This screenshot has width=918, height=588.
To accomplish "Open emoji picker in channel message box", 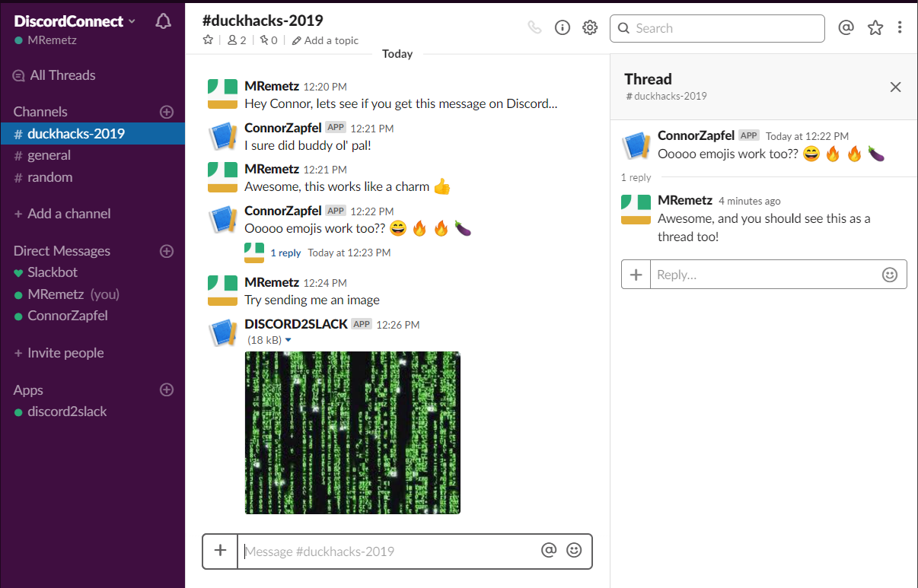I will (x=574, y=550).
